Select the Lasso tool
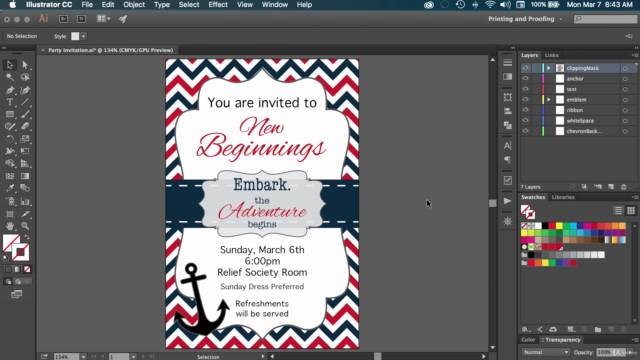 (25, 77)
